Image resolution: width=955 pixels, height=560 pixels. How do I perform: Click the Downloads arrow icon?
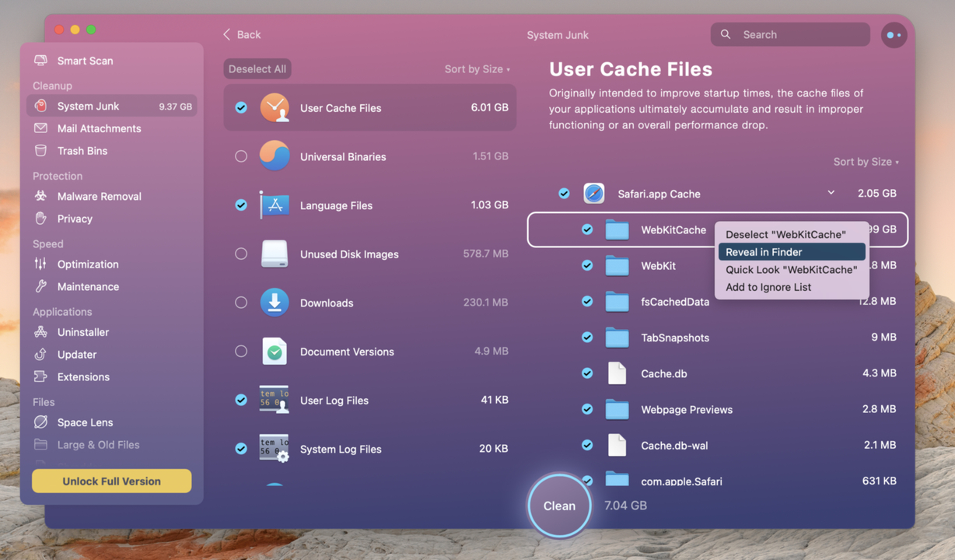click(x=275, y=303)
